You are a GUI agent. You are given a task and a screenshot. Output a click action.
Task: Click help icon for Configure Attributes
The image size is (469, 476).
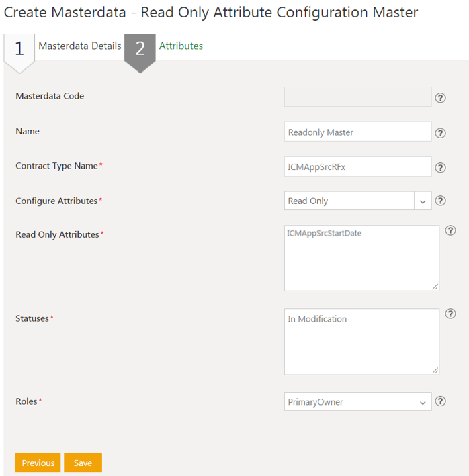(x=441, y=200)
